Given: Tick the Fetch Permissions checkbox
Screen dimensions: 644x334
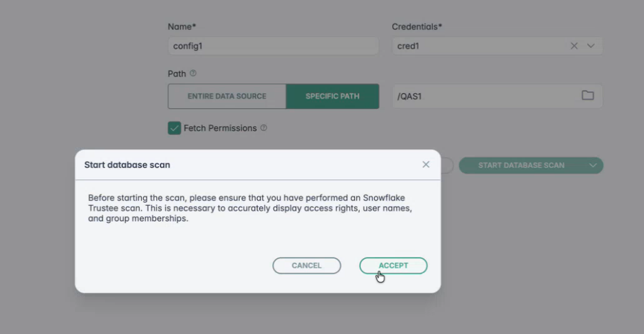Looking at the screenshot, I should click(x=174, y=128).
